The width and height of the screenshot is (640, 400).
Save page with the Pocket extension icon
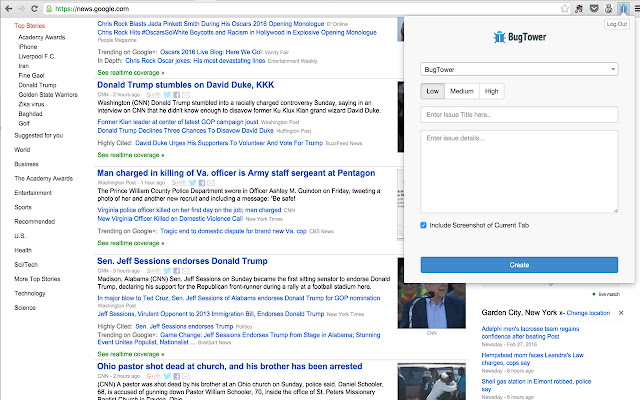tap(594, 9)
